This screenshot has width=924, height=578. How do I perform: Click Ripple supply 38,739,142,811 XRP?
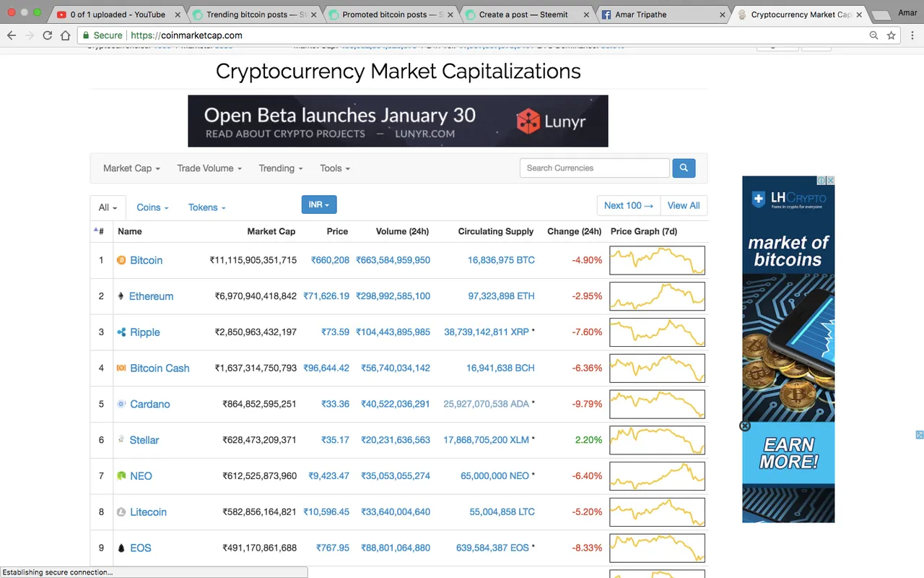[x=487, y=332]
